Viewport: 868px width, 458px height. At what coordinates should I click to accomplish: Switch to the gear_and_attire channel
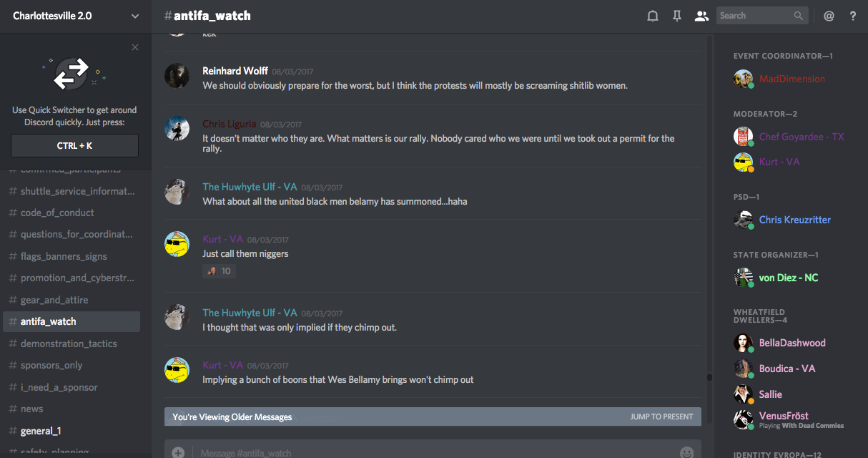tap(54, 300)
